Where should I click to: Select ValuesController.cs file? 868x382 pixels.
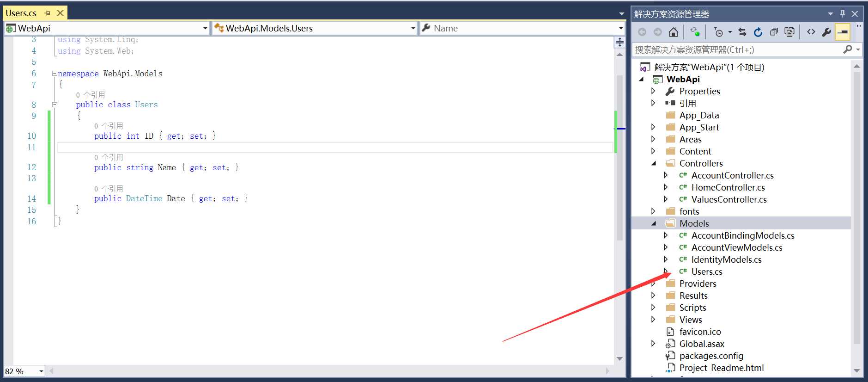pos(729,199)
